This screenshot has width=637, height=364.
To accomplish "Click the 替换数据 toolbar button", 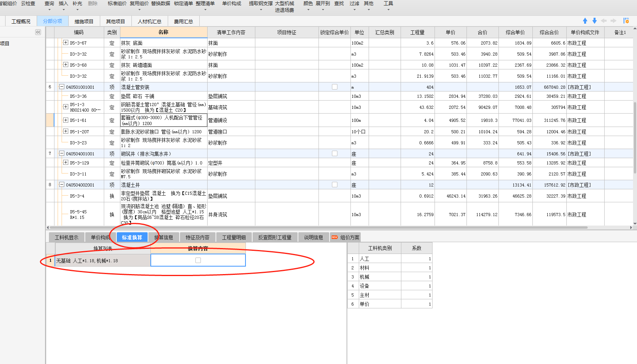I will pyautogui.click(x=161, y=4).
